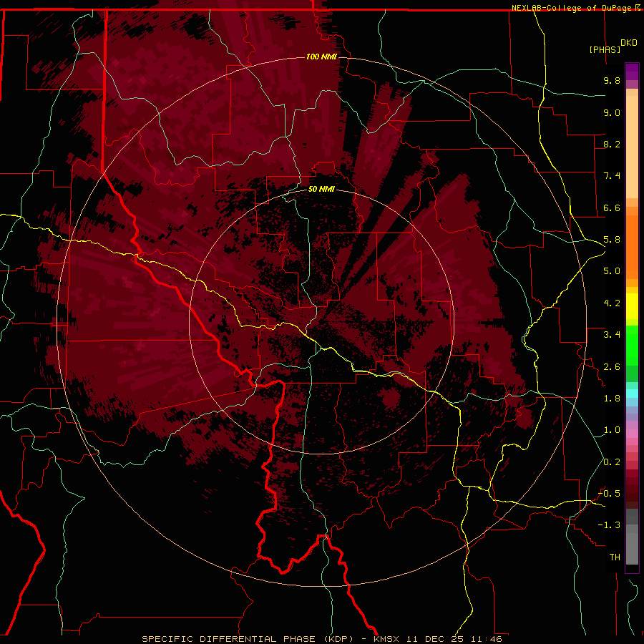Image resolution: width=644 pixels, height=644 pixels.
Task: Select the 7.4 scale value
Action: (612, 176)
